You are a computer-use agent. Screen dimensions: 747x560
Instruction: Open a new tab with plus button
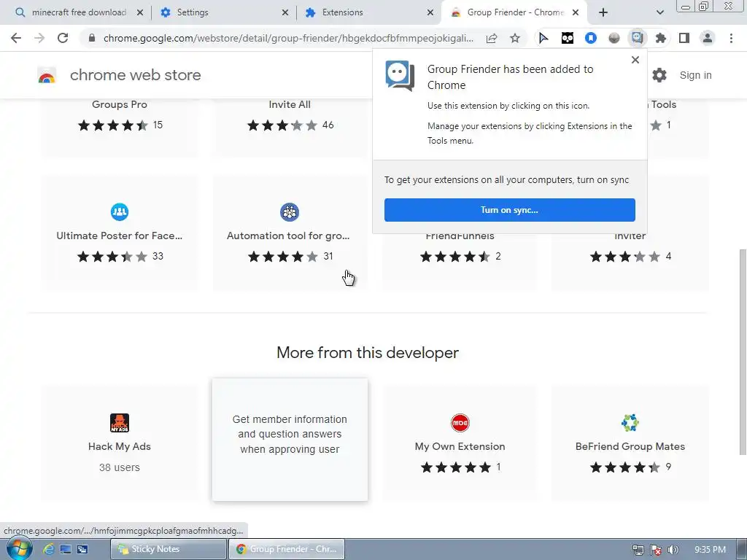click(603, 12)
